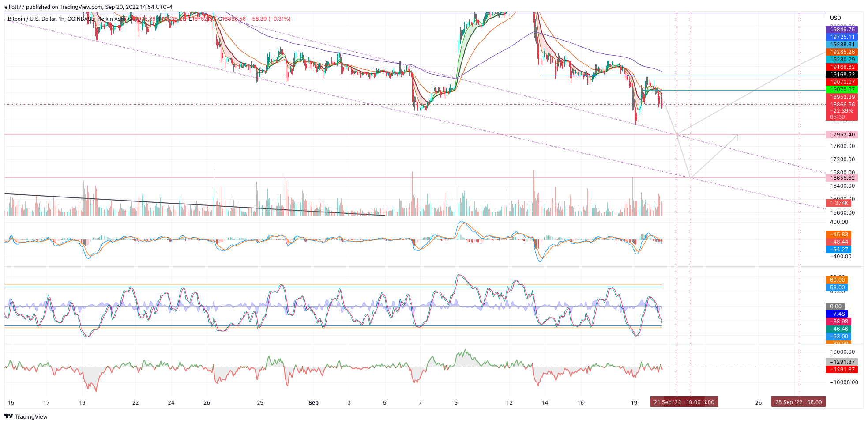Select the red 19168.62 price label
868x424 pixels.
click(x=842, y=67)
